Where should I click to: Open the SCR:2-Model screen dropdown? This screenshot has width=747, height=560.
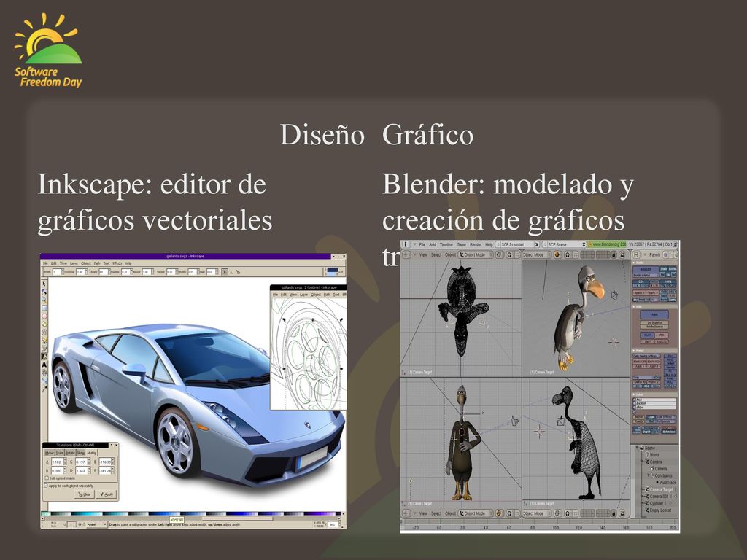tap(498, 244)
